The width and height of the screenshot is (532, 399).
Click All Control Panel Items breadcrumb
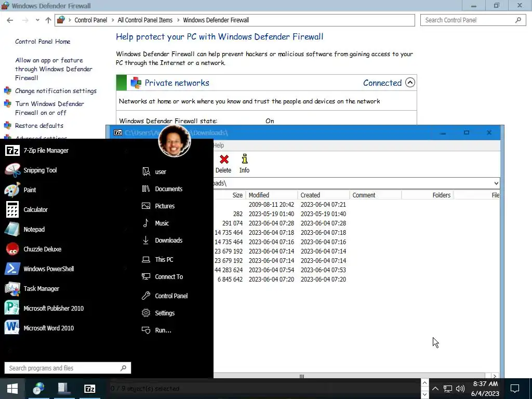click(x=145, y=20)
